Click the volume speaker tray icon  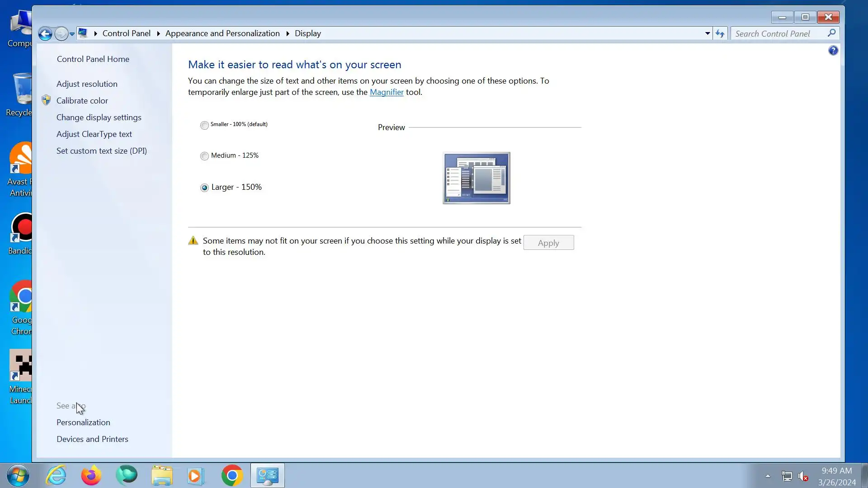point(803,476)
